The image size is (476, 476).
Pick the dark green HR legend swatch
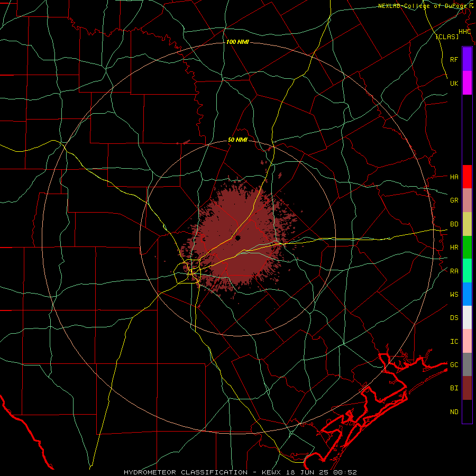467,248
